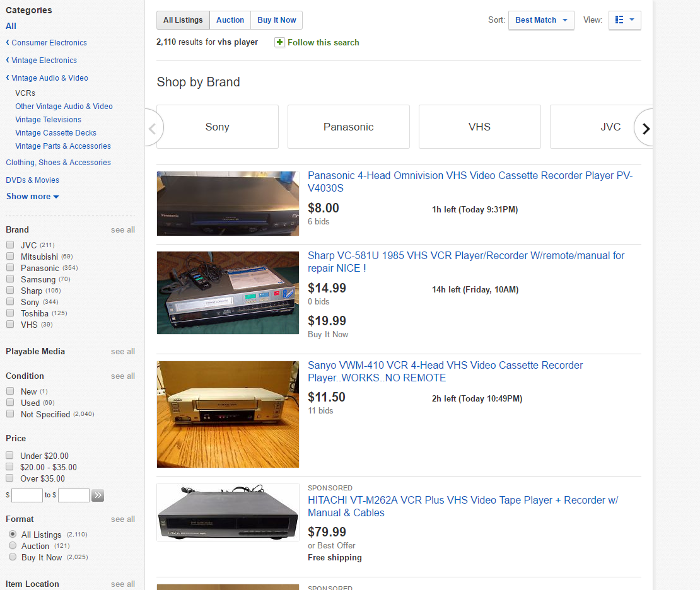Open Vintage Cassette Decks category
This screenshot has height=590, width=700.
click(x=55, y=132)
